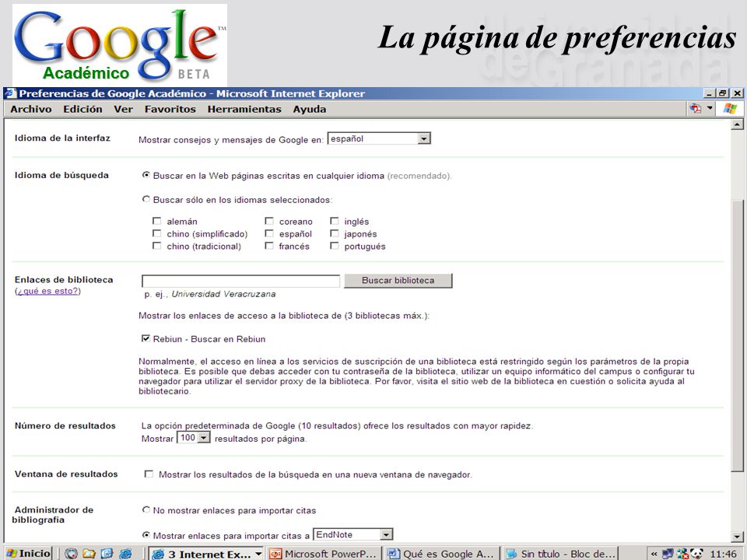Click the 'Ventana de resultados' section label
747x560 pixels.
tap(65, 474)
